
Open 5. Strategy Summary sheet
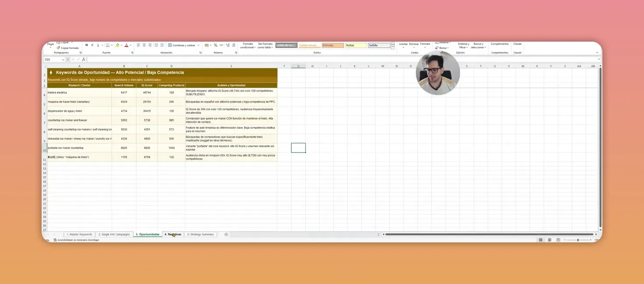click(201, 234)
